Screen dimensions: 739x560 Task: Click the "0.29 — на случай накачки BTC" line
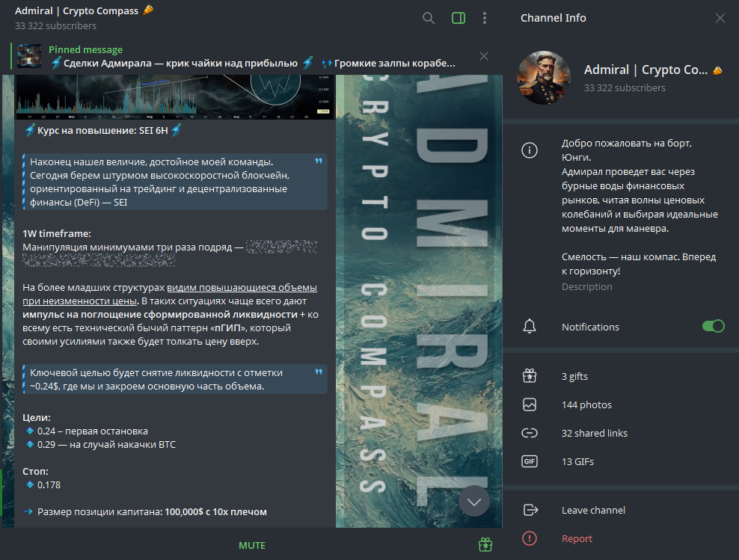click(106, 445)
